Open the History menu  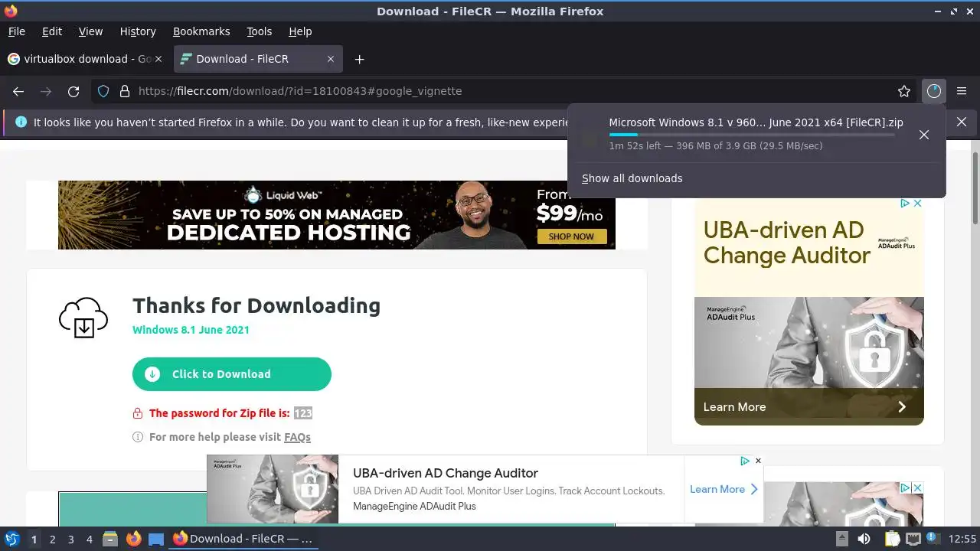pos(138,31)
